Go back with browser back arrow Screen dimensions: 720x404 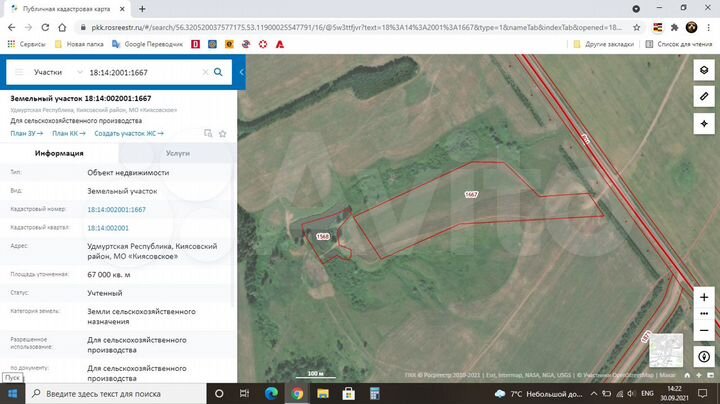pyautogui.click(x=11, y=28)
